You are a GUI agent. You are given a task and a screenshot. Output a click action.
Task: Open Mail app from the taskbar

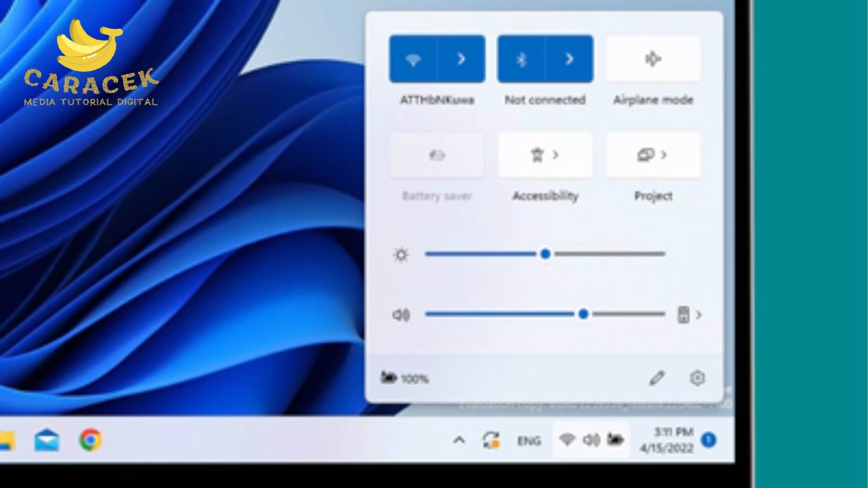(x=47, y=440)
